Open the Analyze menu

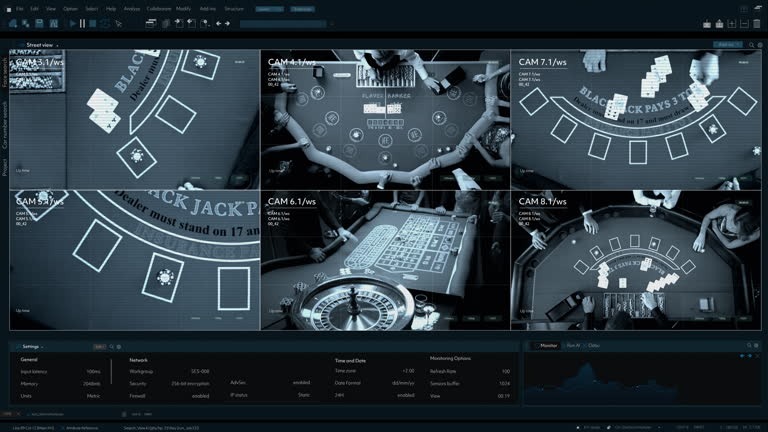131,8
